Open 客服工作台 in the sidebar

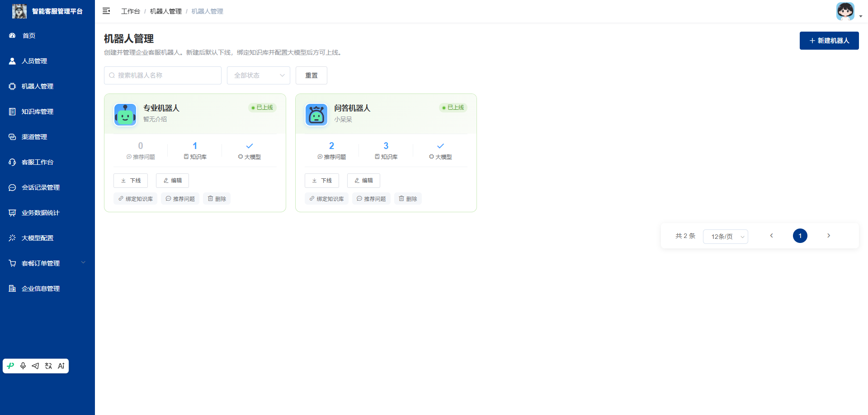[x=47, y=162]
